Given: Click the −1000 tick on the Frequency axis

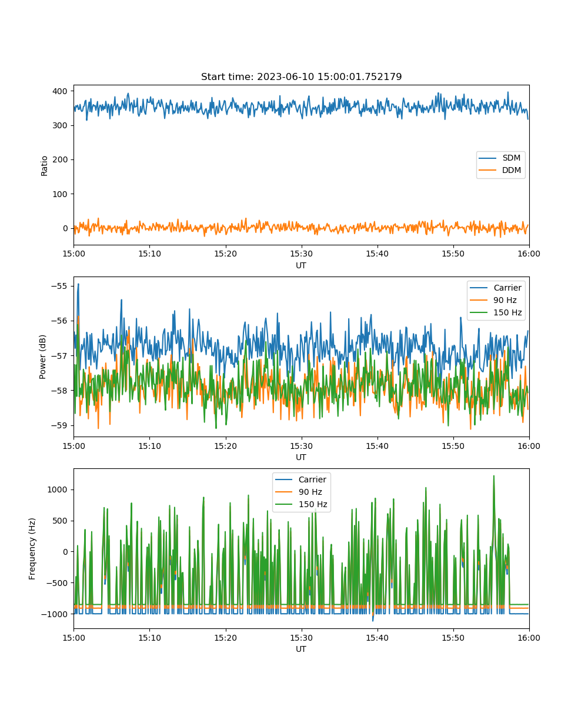Looking at the screenshot, I should 55,614.
